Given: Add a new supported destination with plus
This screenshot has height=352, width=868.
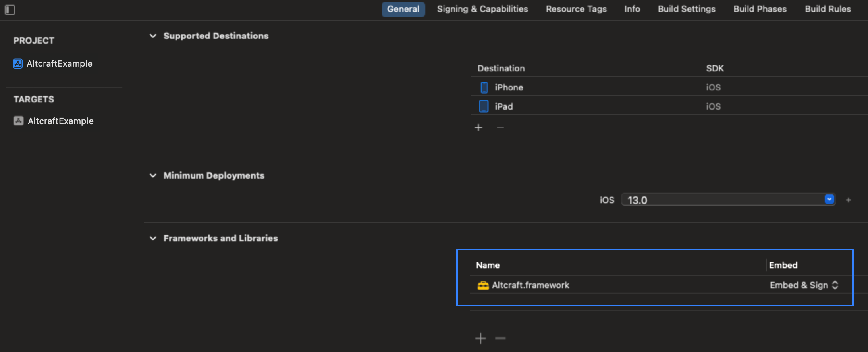Looking at the screenshot, I should pyautogui.click(x=478, y=127).
